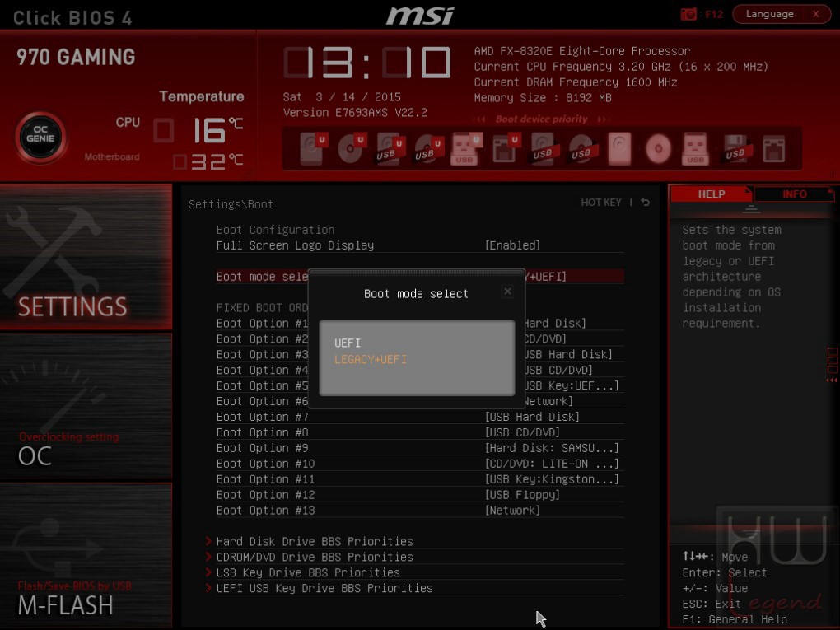Close the Boot mode select popup
840x630 pixels.
(507, 292)
